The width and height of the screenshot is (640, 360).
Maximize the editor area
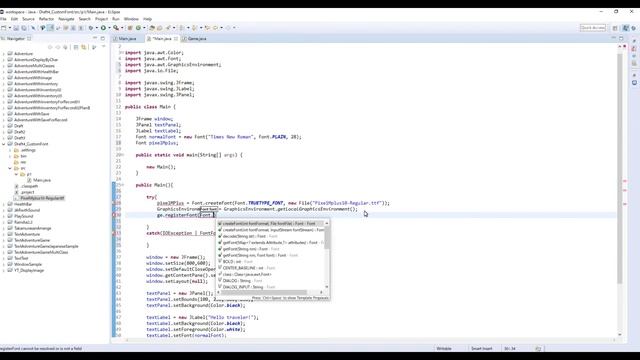click(x=621, y=38)
